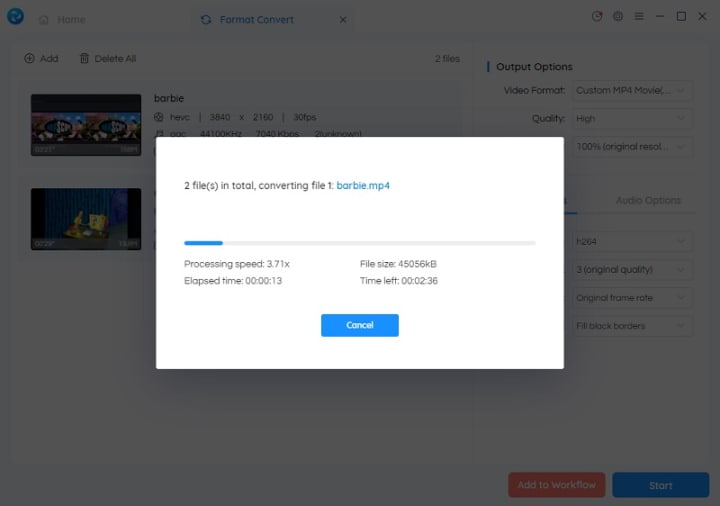Click the conversion progress bar
Screen dimensions: 720x506
tap(360, 243)
